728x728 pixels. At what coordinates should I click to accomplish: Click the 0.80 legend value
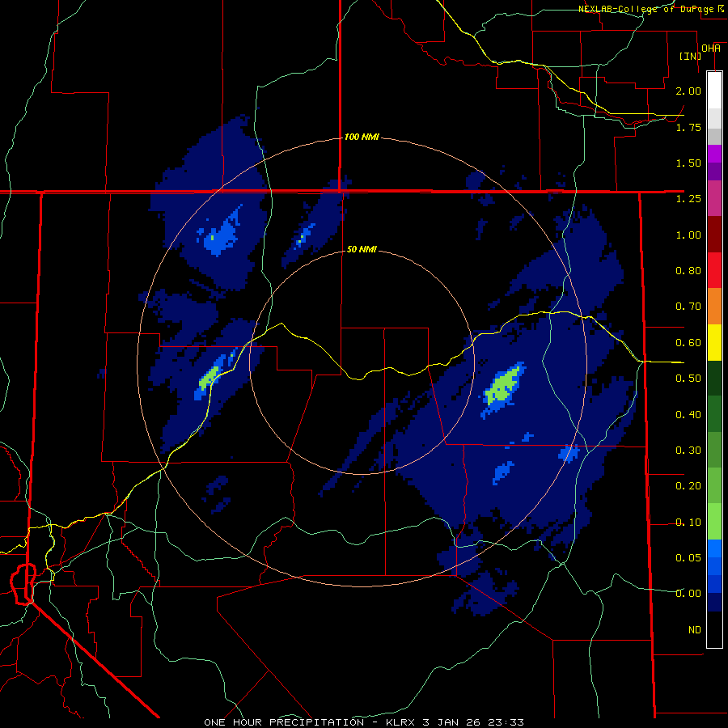[x=688, y=271]
